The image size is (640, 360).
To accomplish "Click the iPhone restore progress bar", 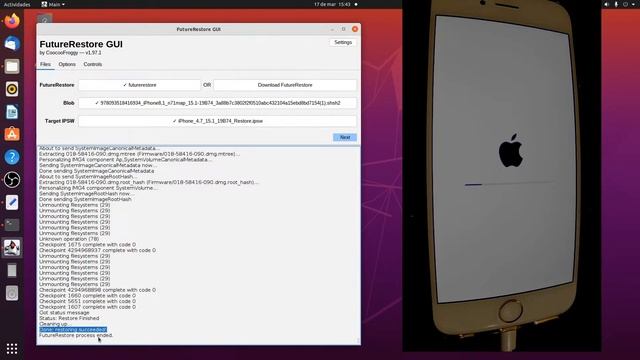I will click(x=508, y=184).
